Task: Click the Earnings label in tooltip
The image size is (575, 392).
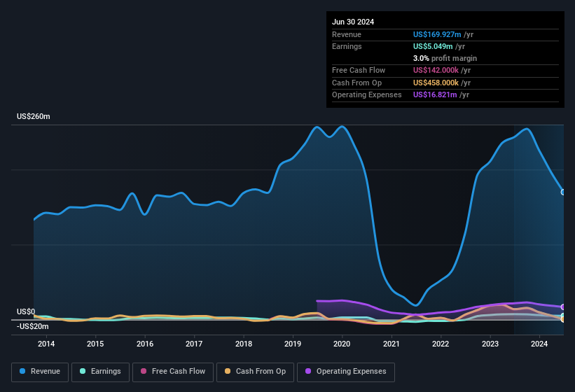Action: click(347, 46)
